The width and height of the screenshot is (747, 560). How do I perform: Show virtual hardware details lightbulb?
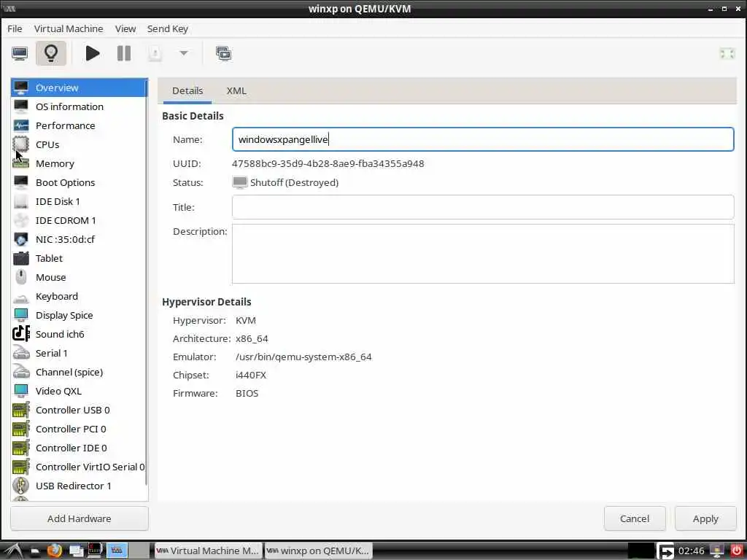pyautogui.click(x=51, y=53)
